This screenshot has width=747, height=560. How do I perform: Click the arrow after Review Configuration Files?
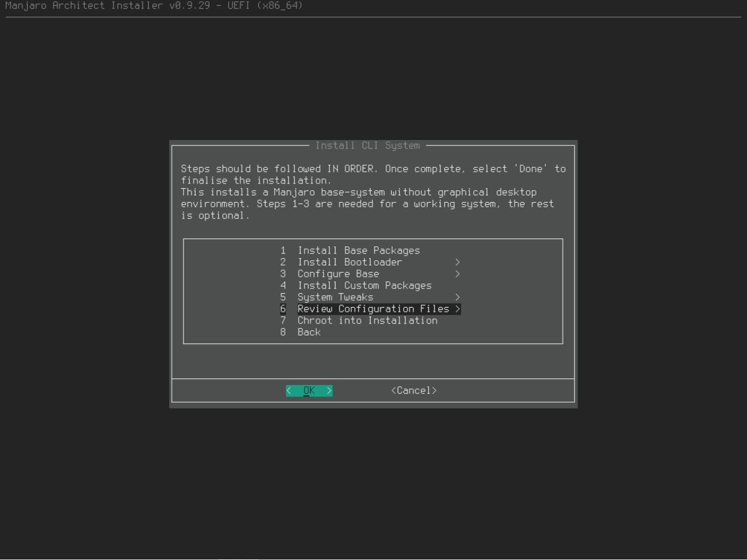457,309
